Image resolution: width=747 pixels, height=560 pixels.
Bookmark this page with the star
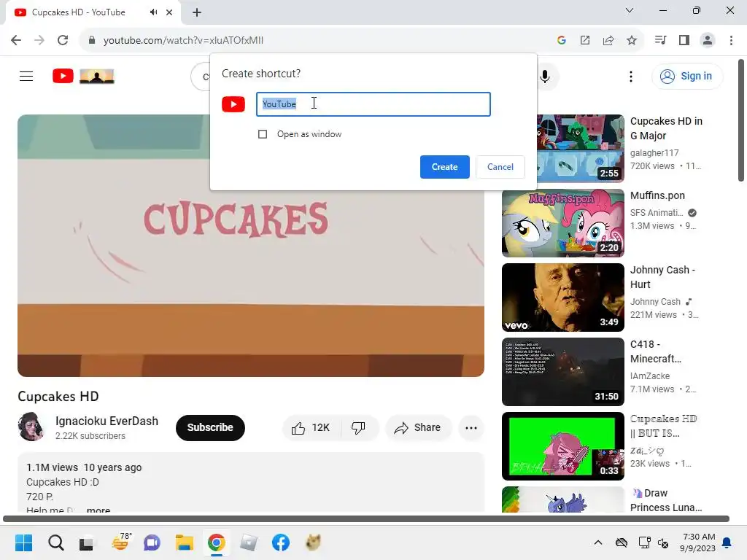[x=632, y=41]
